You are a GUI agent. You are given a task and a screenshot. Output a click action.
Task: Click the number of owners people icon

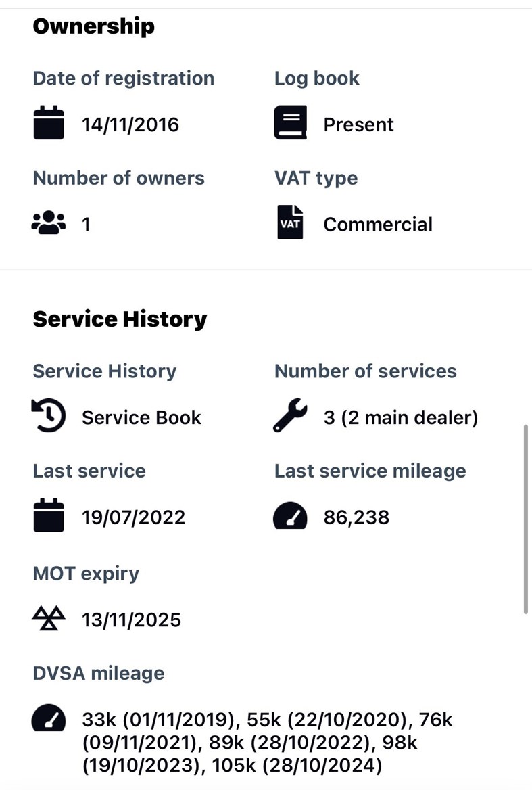(x=49, y=223)
